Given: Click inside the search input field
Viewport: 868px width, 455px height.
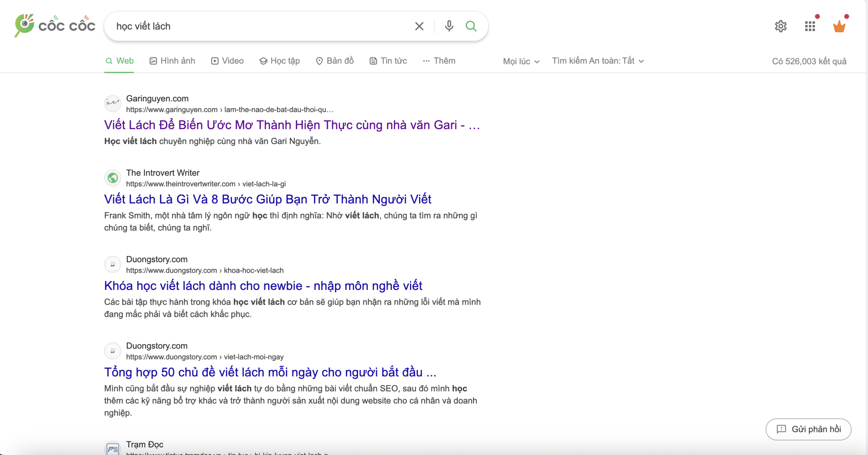Looking at the screenshot, I should pyautogui.click(x=258, y=26).
